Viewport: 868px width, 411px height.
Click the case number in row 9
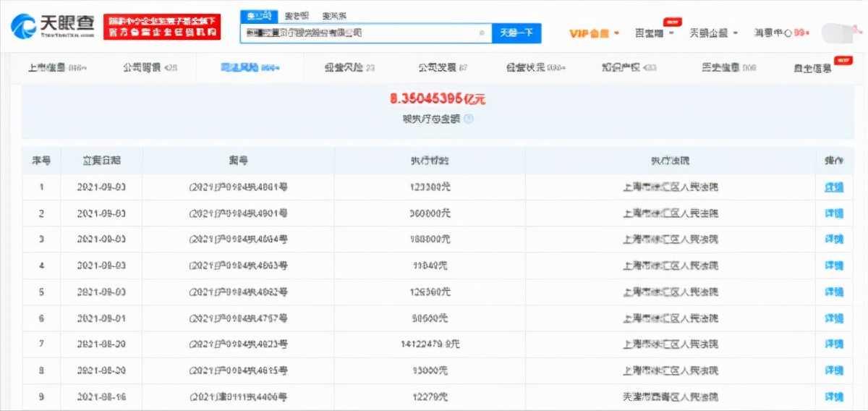coord(238,397)
